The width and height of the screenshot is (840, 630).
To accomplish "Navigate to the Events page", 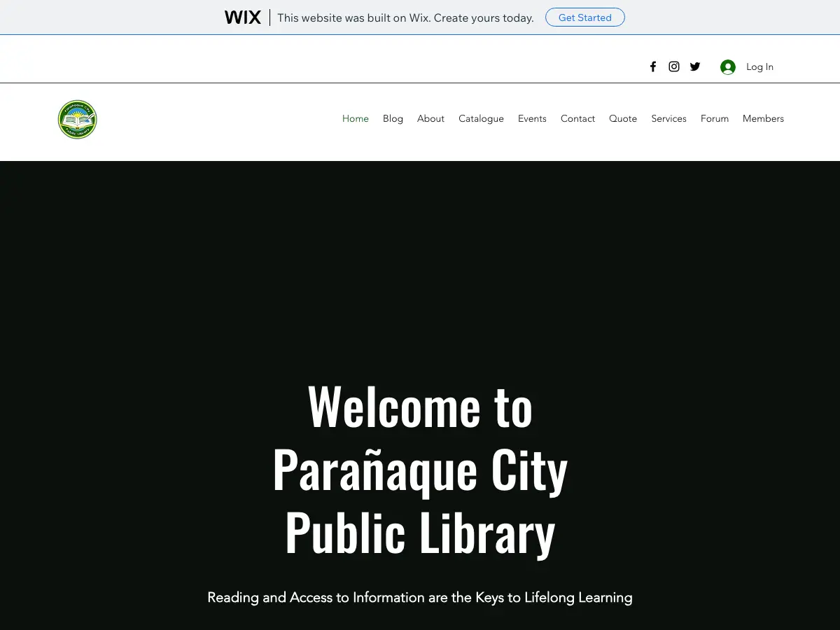I will pyautogui.click(x=532, y=119).
